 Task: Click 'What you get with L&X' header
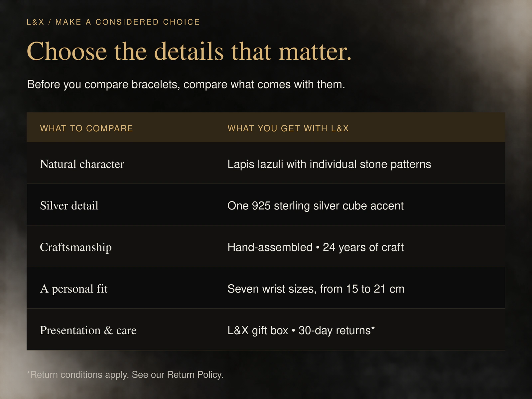(x=288, y=128)
